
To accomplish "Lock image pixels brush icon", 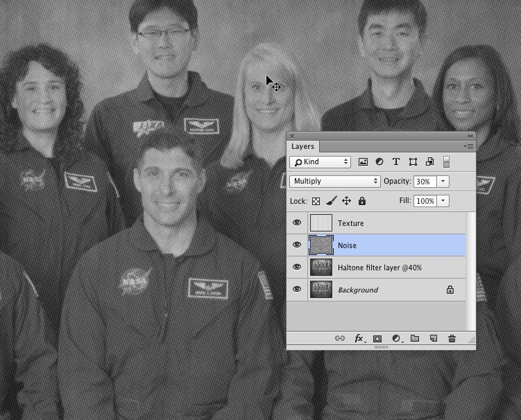I will click(x=332, y=201).
